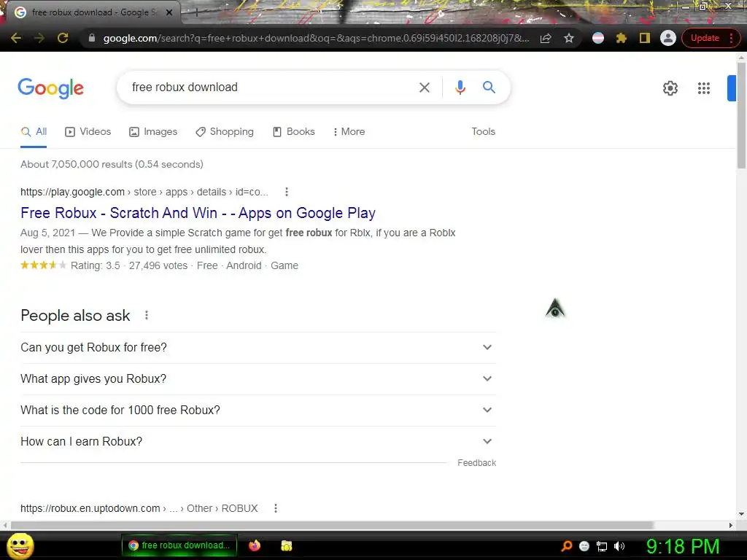This screenshot has width=747, height=560.
Task: Open the file manager taskbar icon
Action: (x=286, y=545)
